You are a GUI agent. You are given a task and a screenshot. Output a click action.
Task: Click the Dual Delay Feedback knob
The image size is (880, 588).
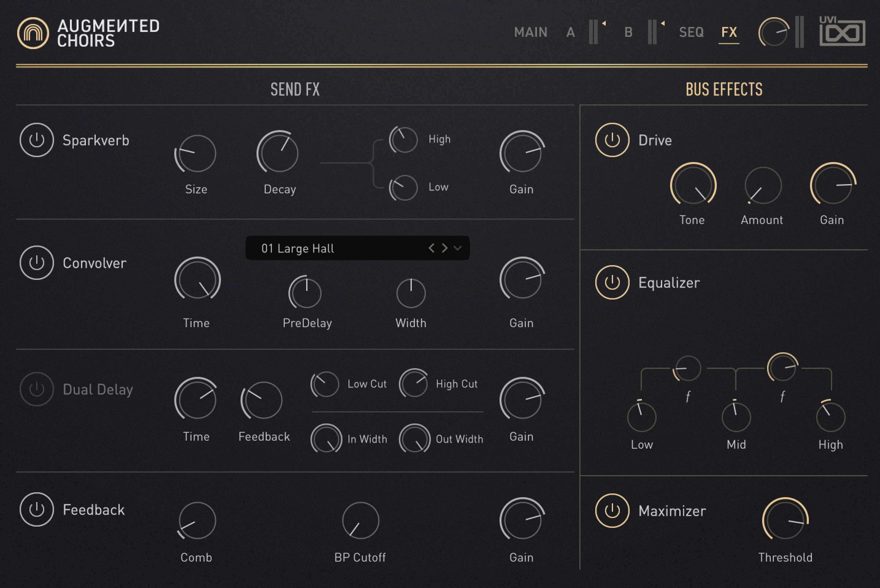coord(262,400)
